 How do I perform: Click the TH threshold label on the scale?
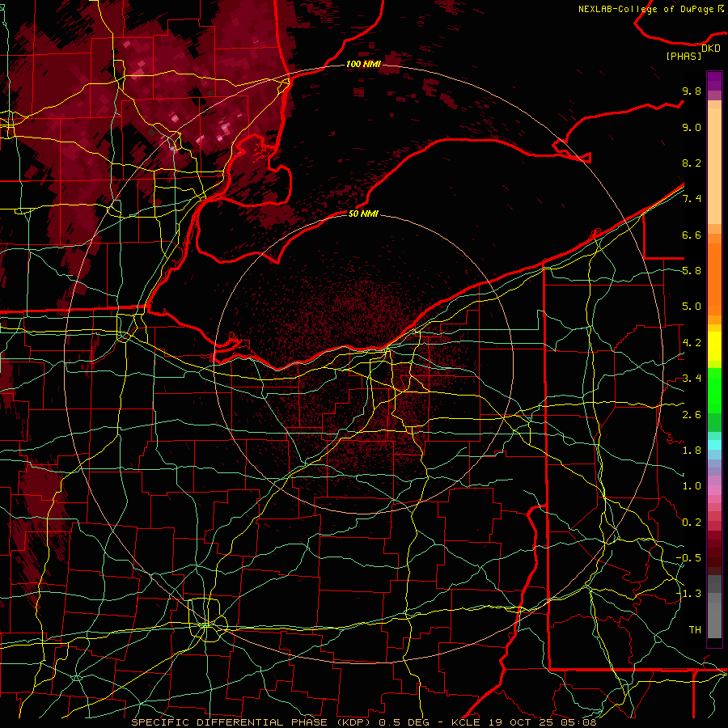695,630
